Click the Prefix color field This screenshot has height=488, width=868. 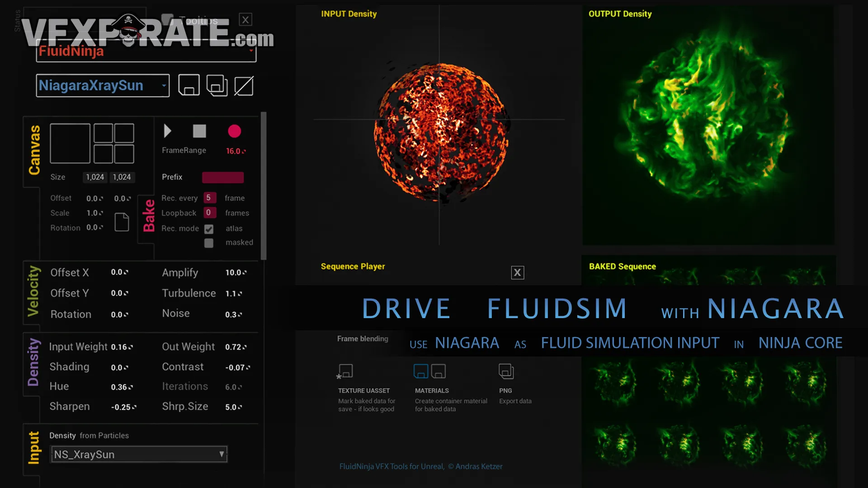(223, 177)
